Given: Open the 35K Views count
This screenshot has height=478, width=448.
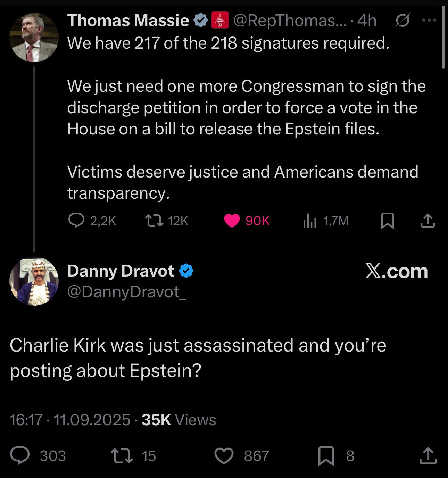Looking at the screenshot, I should point(179,420).
